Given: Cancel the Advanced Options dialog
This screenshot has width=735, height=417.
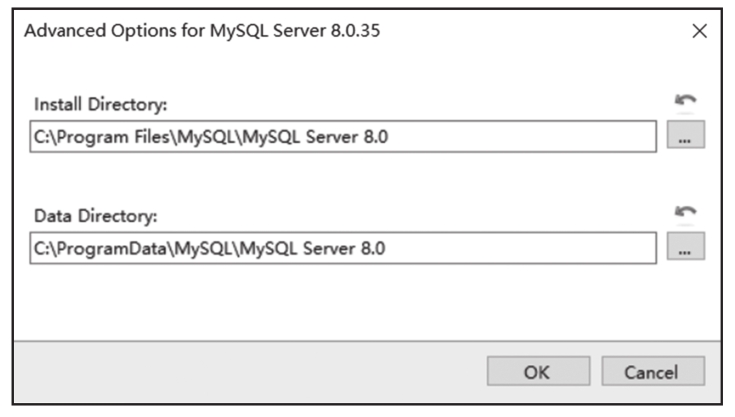Looking at the screenshot, I should point(653,371).
